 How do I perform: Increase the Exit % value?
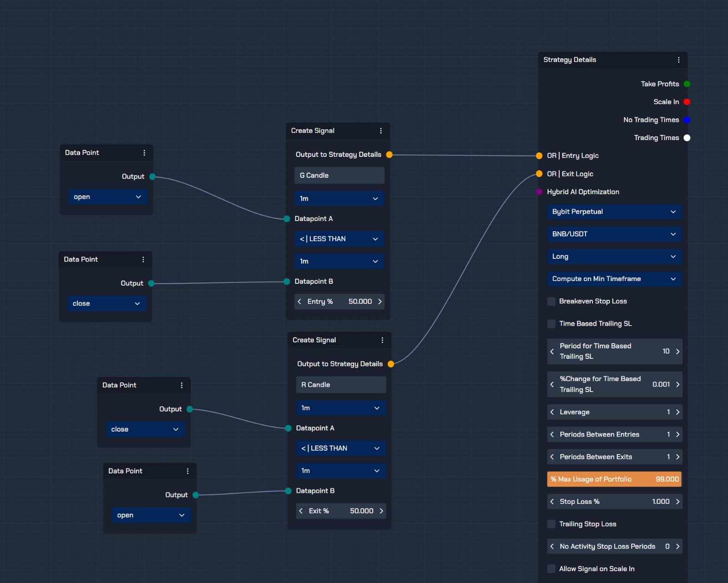[380, 511]
